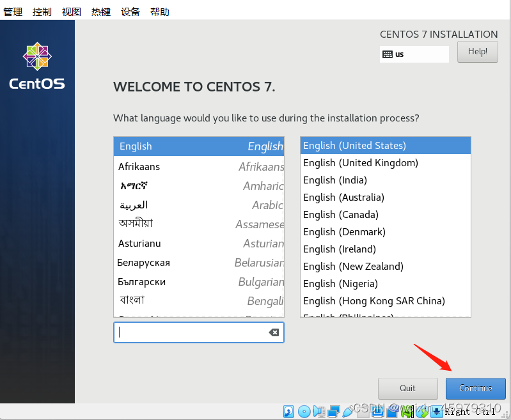Select English (India) locale

pos(386,180)
